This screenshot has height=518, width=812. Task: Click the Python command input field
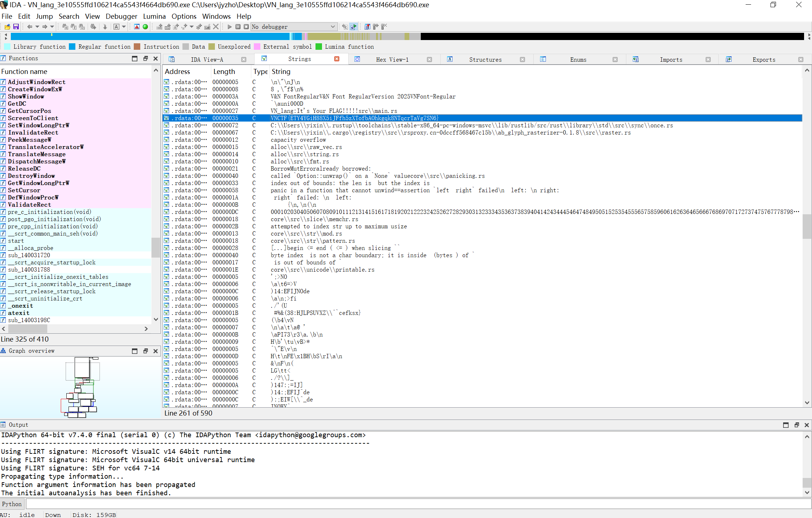(418, 504)
